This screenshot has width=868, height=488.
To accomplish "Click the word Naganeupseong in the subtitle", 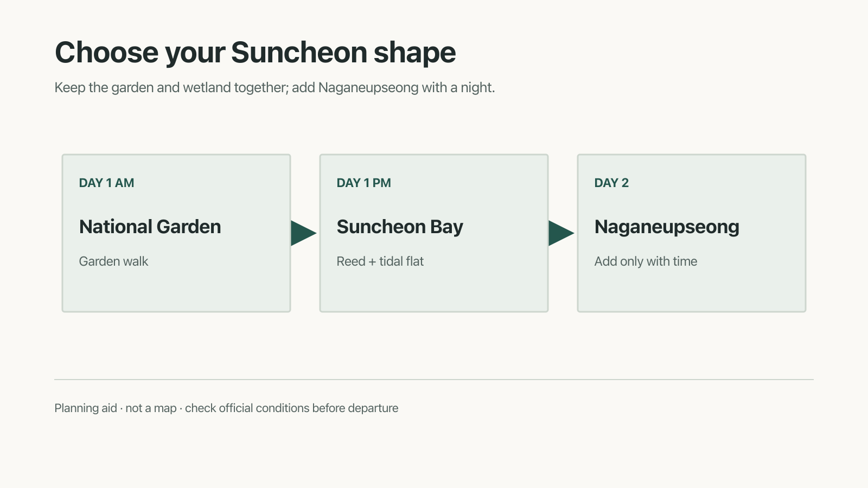I will (368, 88).
